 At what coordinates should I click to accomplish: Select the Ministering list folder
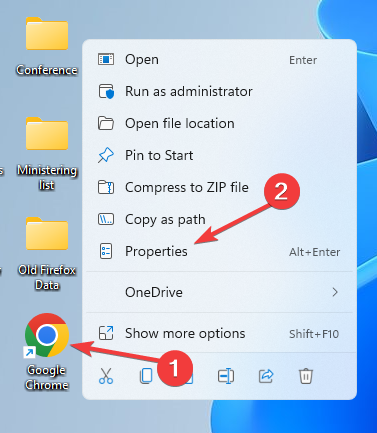pyautogui.click(x=47, y=154)
